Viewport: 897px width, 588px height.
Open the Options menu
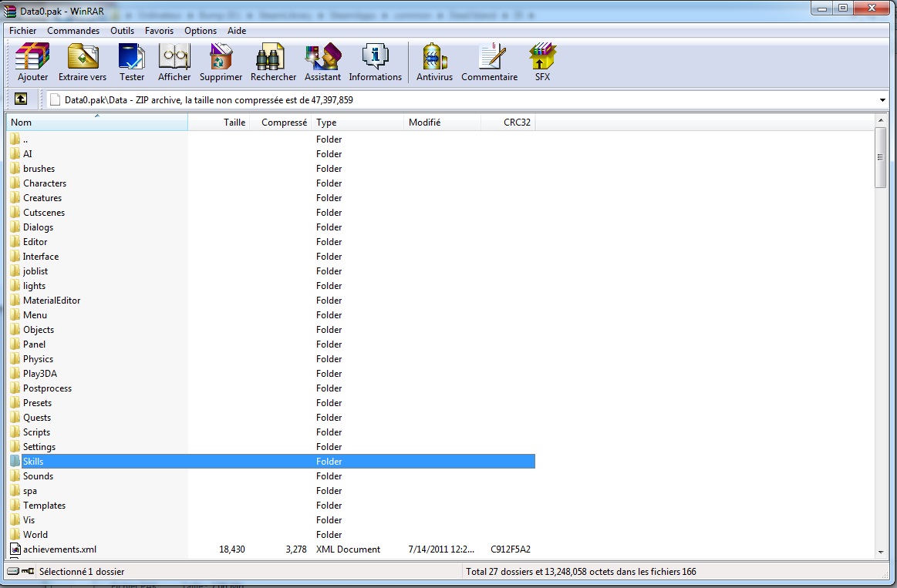tap(201, 31)
